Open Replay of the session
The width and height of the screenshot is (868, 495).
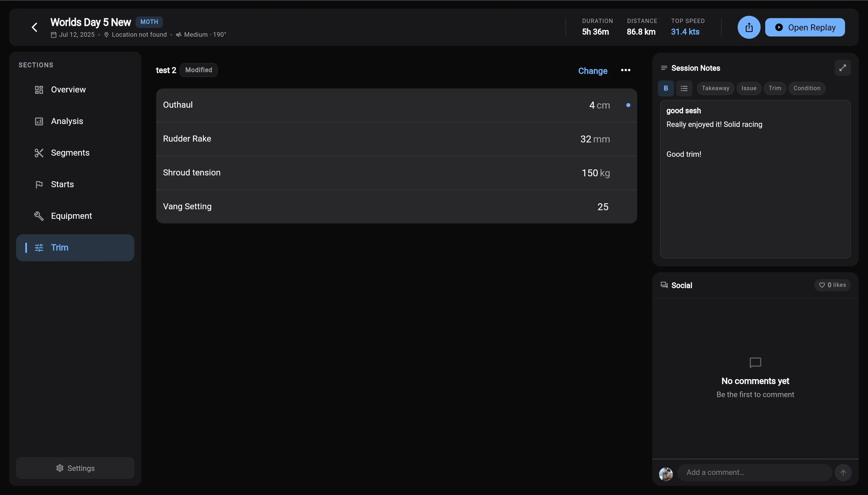click(805, 27)
